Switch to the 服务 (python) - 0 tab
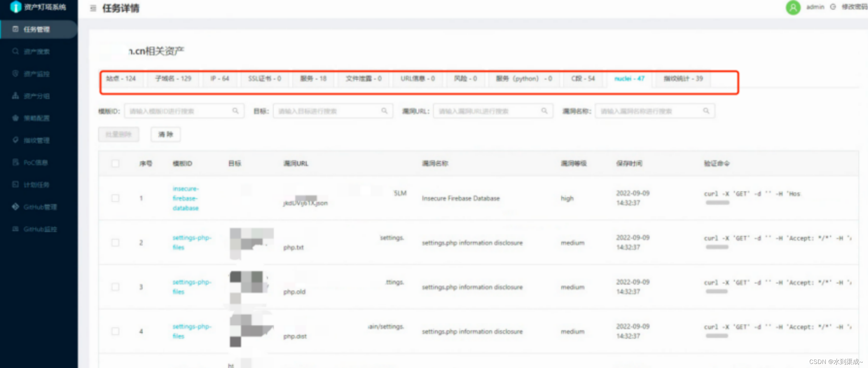868x368 pixels. point(524,79)
